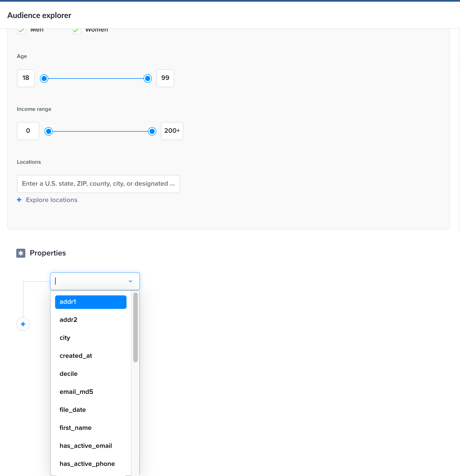
Task: Click the round plus add-property button
Action: 23,324
